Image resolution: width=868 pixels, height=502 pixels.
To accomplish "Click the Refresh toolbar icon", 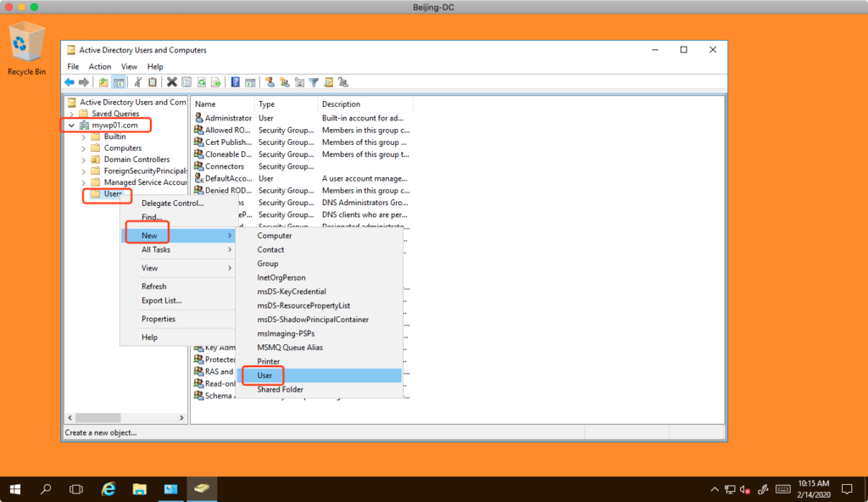I will [x=202, y=82].
